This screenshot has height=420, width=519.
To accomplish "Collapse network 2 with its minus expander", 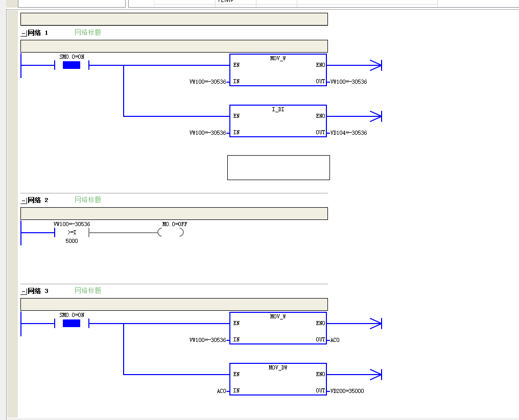I will point(23,201).
